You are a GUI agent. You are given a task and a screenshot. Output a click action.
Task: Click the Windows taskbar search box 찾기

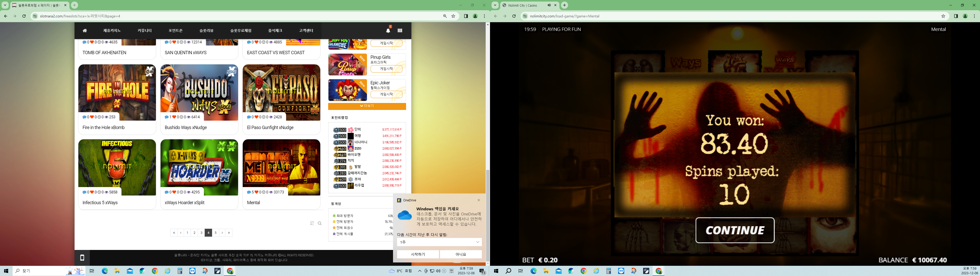[49, 271]
